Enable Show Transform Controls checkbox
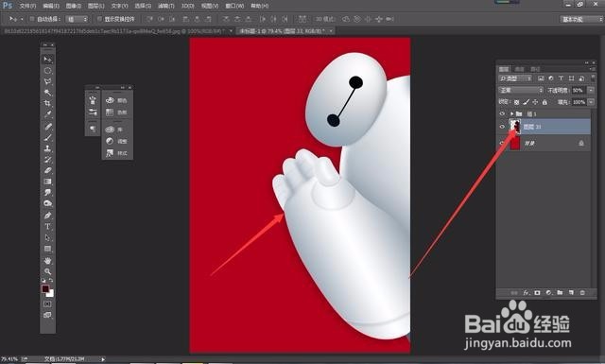The image size is (605, 364). click(99, 19)
